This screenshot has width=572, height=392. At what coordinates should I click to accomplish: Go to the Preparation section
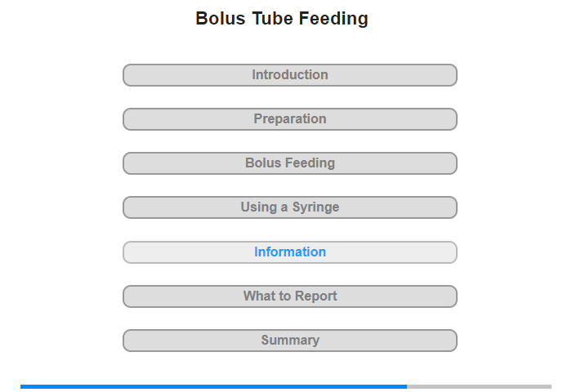click(289, 119)
